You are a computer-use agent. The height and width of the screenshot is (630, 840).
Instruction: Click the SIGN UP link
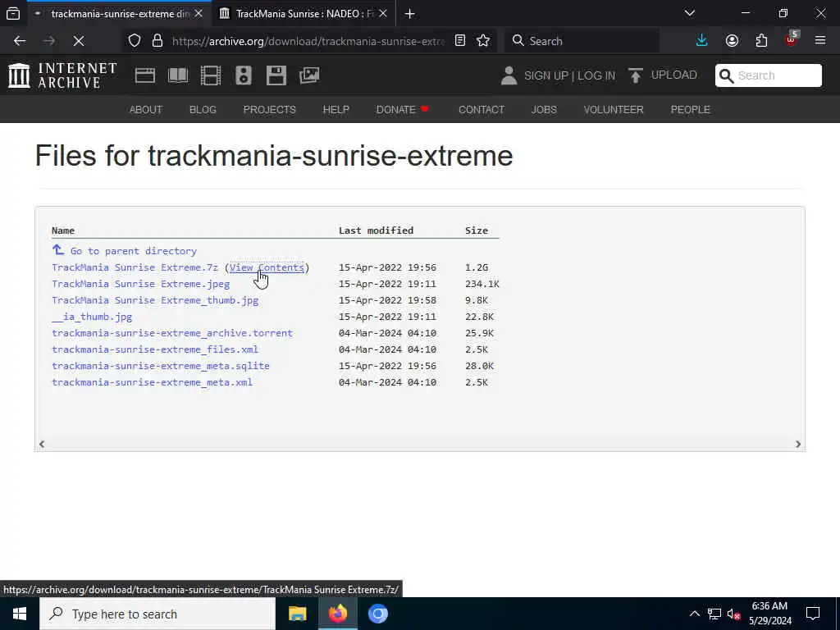(x=546, y=75)
